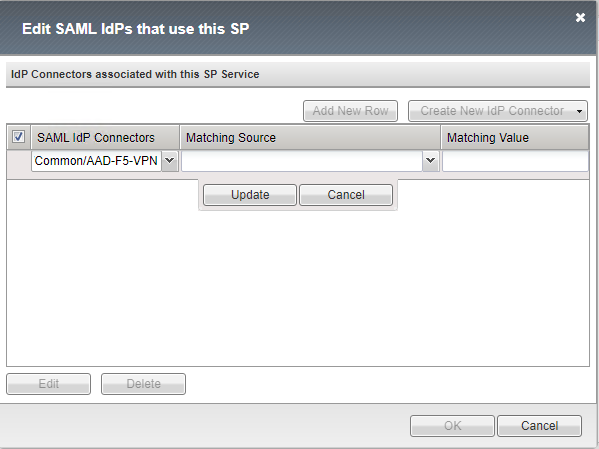599x449 pixels.
Task: Open the SAML IdP Connectors dropdown arrow
Action: (x=170, y=161)
